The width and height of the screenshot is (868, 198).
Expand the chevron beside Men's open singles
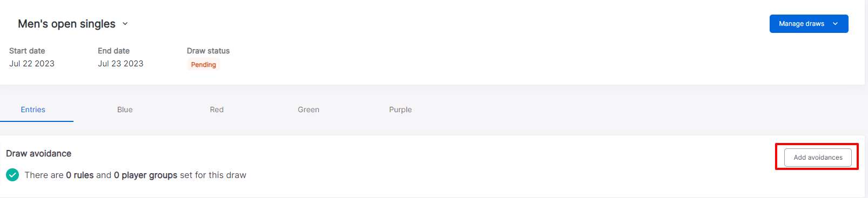[x=125, y=24]
